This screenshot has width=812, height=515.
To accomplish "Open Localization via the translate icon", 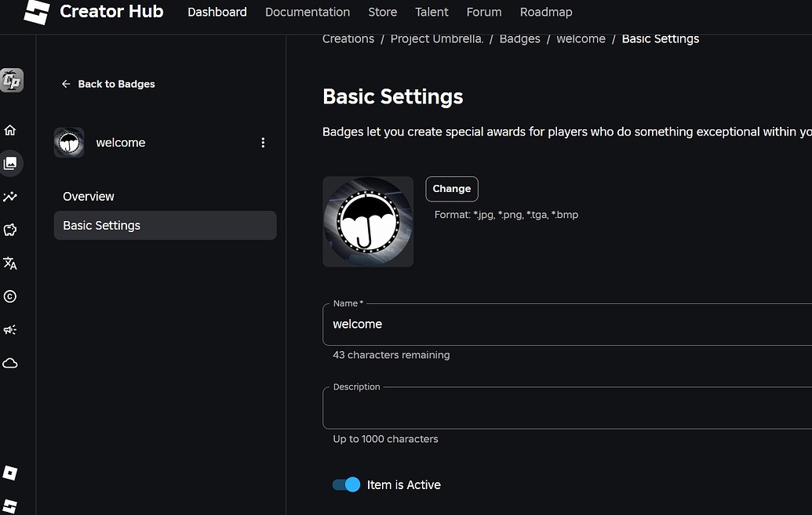I will coord(10,263).
